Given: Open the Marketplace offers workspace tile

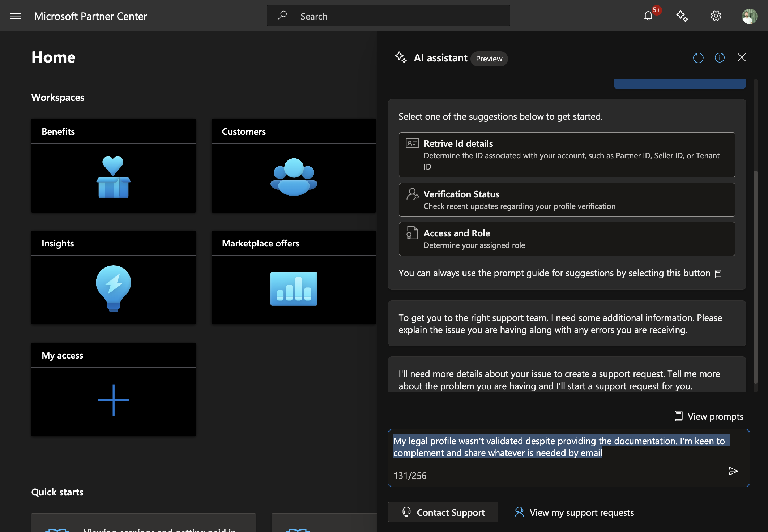Looking at the screenshot, I should coord(294,277).
